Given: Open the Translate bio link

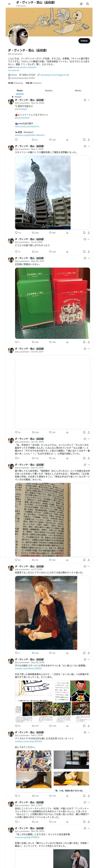Looking at the screenshot, I should 14,70.
